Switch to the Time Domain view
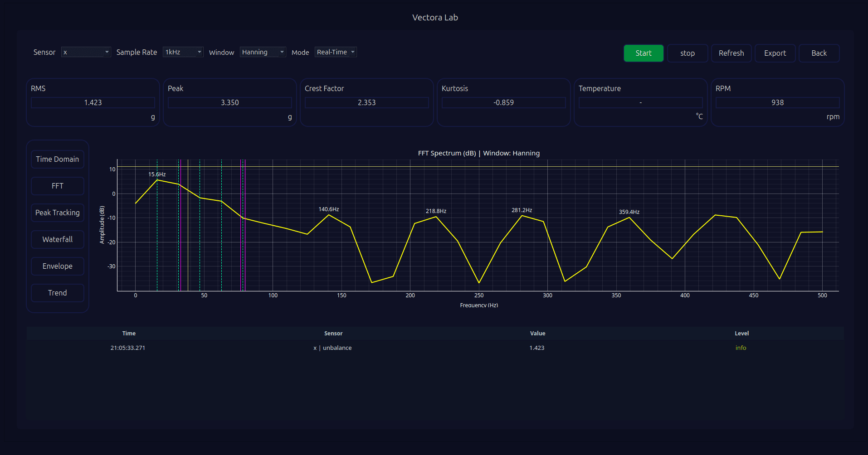Viewport: 868px width, 455px height. pyautogui.click(x=58, y=159)
